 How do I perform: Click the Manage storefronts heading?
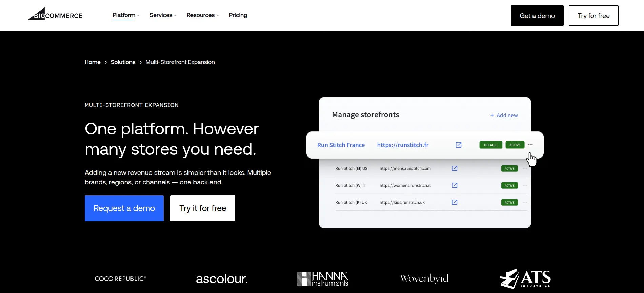click(365, 115)
